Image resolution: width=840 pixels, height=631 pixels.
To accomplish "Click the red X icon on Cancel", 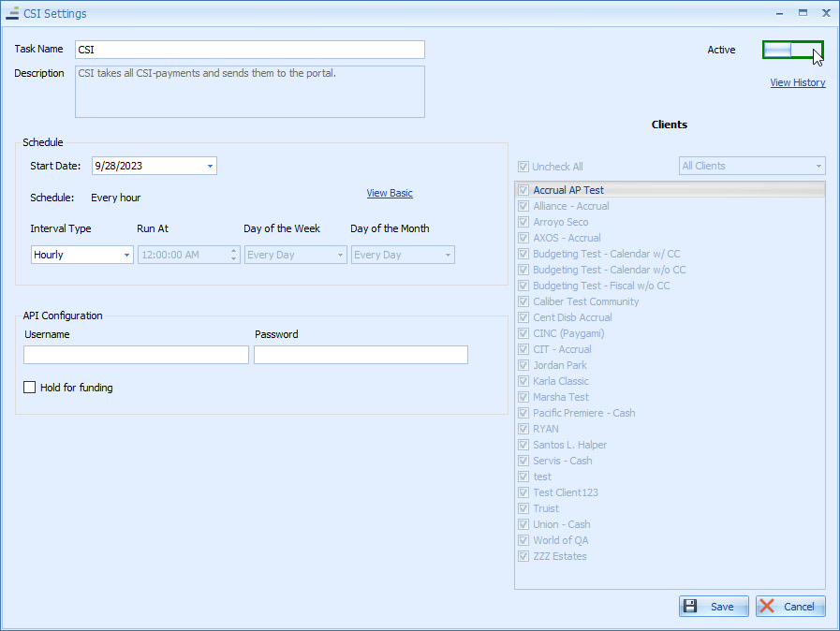I will point(767,606).
